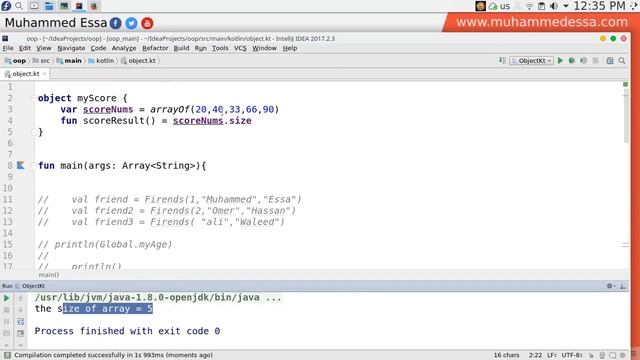
Task: Click the grey Stop button in toolbar
Action: [596, 60]
